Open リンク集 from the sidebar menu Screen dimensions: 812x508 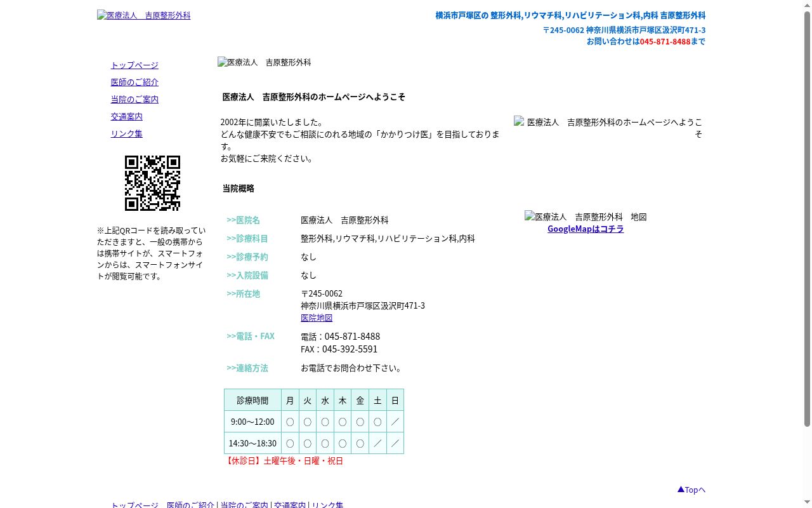coord(126,133)
